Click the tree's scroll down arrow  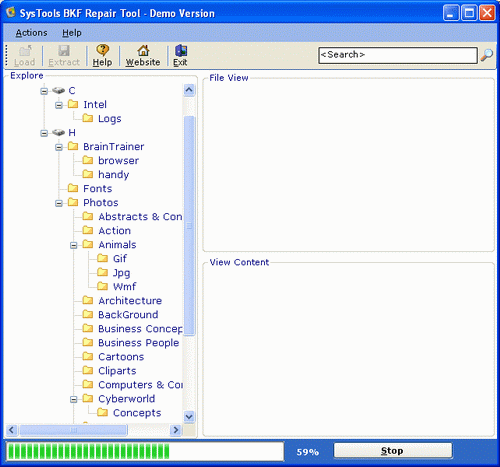pyautogui.click(x=189, y=416)
